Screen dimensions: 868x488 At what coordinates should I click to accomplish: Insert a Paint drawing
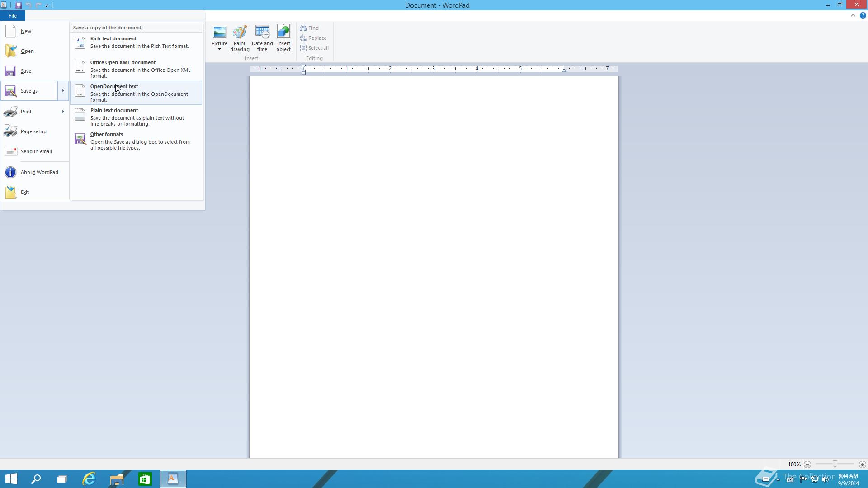click(240, 38)
